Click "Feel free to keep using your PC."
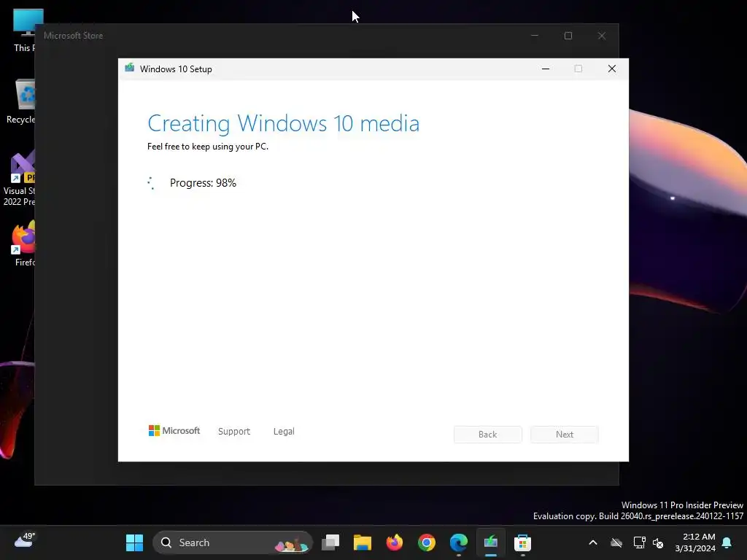Viewport: 747px width, 560px height. tap(208, 147)
